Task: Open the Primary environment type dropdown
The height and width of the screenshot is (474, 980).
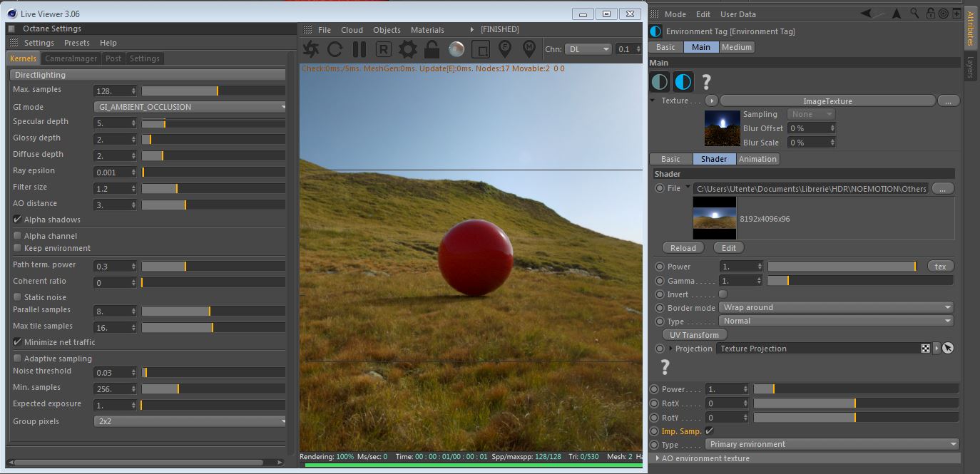Action: tap(832, 444)
